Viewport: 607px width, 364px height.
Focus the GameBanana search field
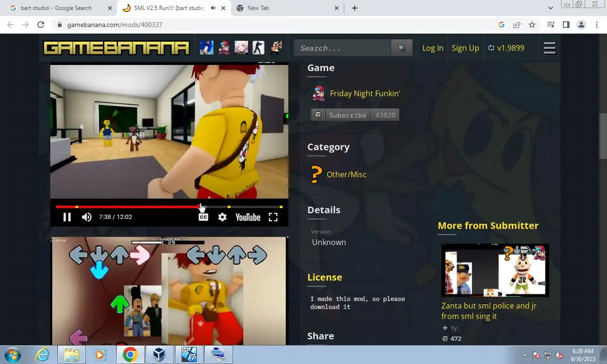tap(342, 48)
